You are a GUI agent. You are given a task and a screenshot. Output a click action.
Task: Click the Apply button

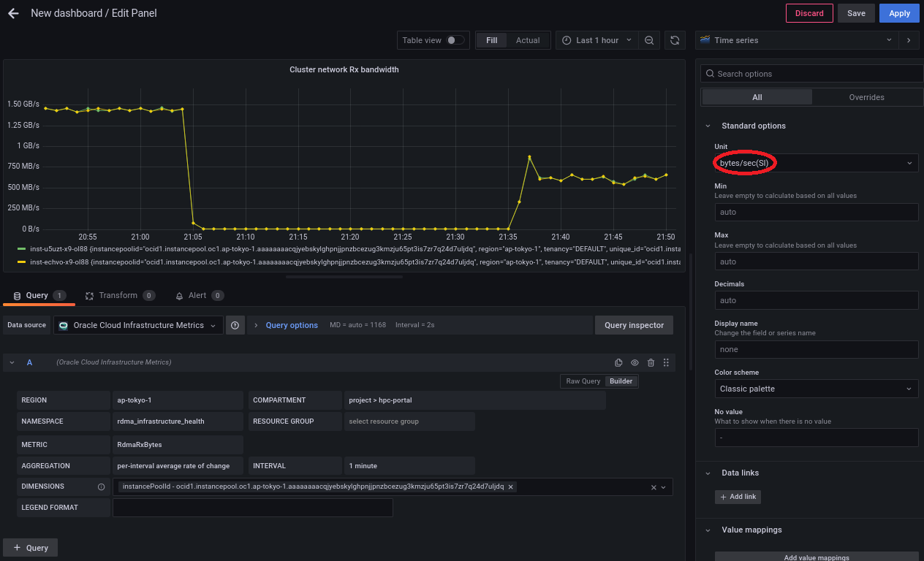click(899, 13)
